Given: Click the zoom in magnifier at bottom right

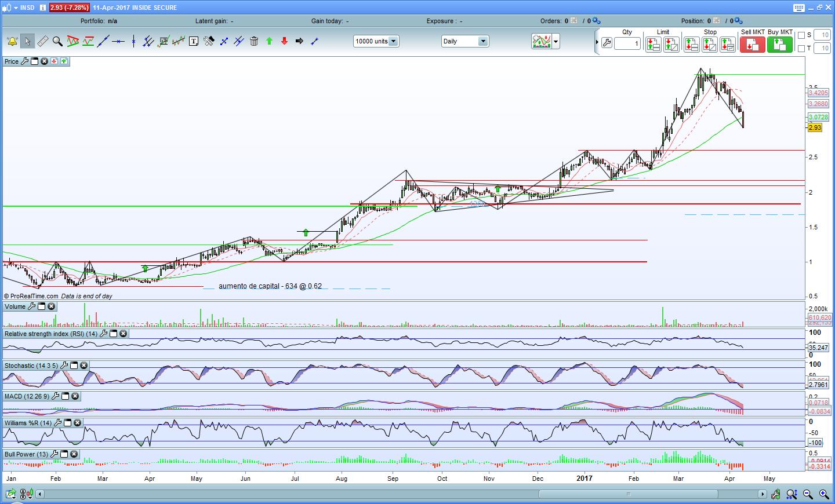Looking at the screenshot, I should 823,494.
